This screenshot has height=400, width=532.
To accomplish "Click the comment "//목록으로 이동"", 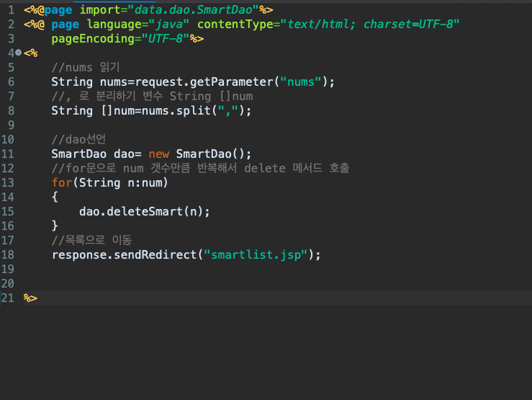I will pyautogui.click(x=91, y=241).
